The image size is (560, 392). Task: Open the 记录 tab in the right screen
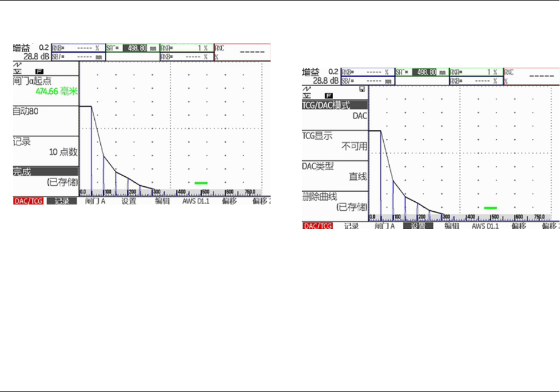click(x=351, y=226)
